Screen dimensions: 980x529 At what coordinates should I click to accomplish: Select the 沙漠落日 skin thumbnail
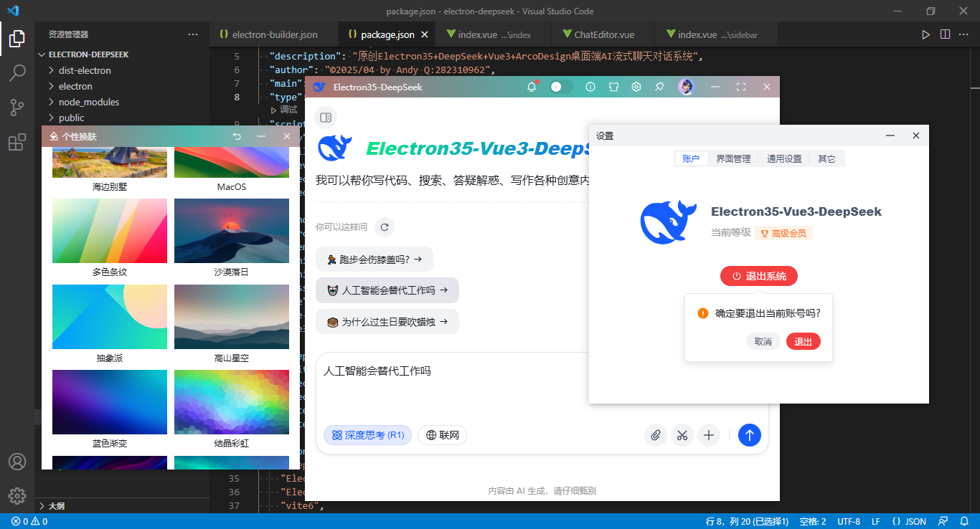pyautogui.click(x=232, y=232)
